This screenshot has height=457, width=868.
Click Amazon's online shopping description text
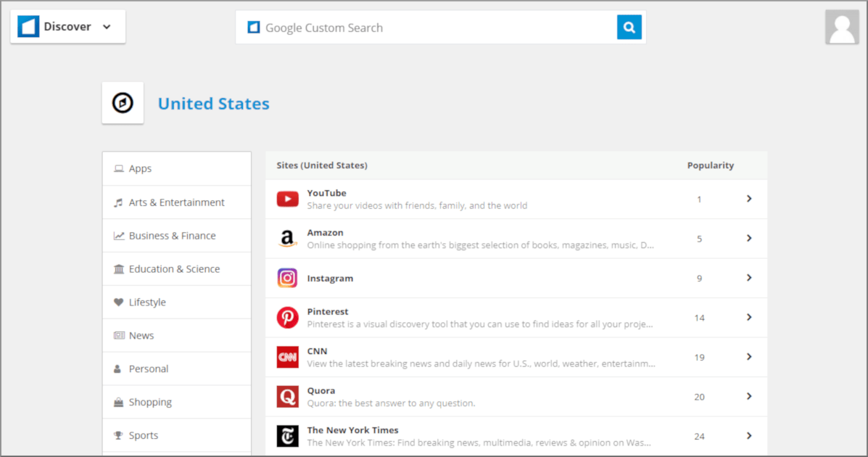pos(481,245)
